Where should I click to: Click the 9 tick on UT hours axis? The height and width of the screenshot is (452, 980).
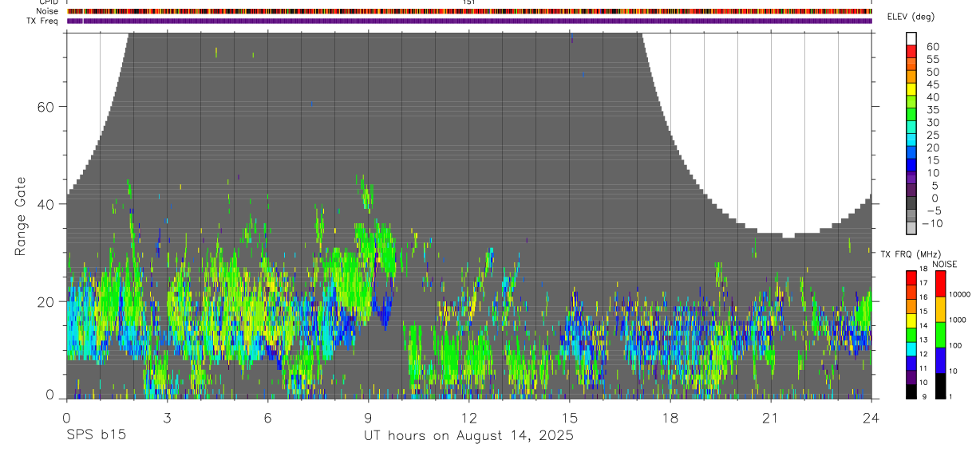point(368,418)
